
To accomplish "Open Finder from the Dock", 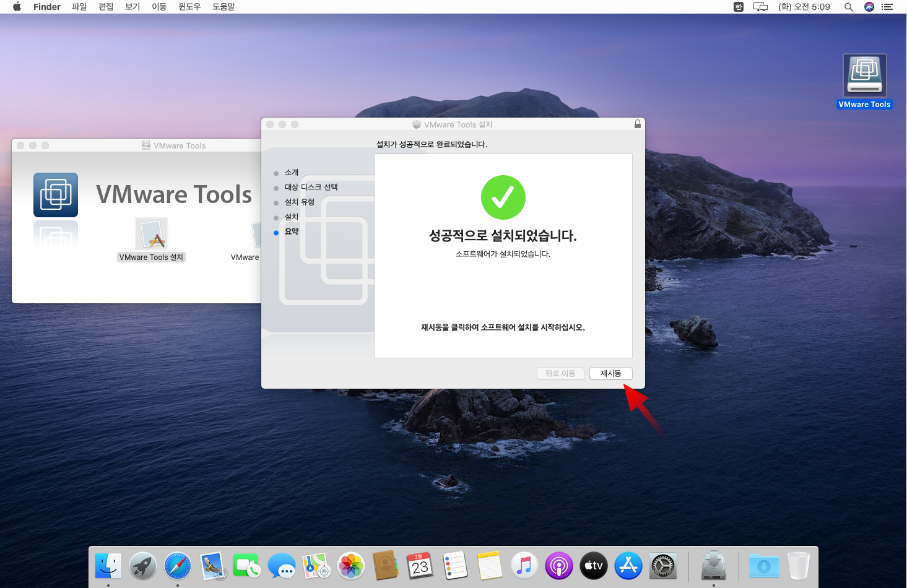I will pos(108,566).
